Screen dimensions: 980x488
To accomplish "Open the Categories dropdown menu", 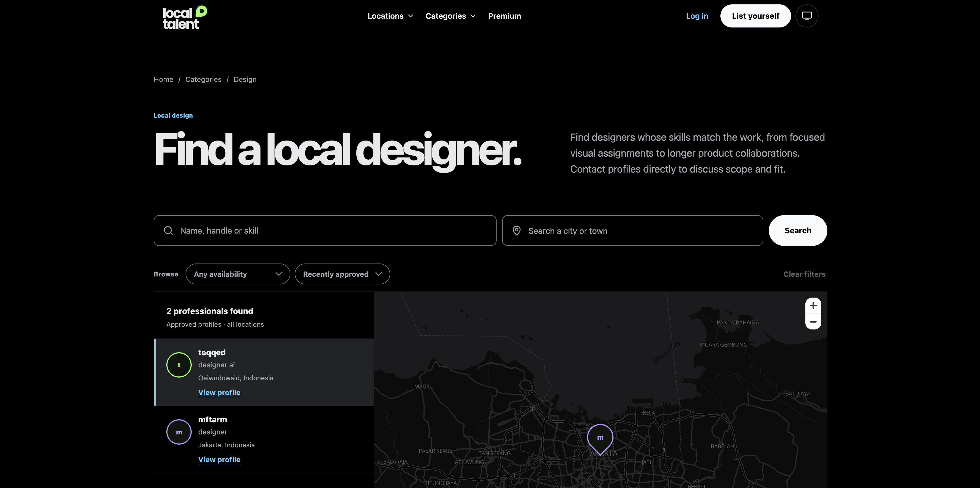I will [x=450, y=16].
